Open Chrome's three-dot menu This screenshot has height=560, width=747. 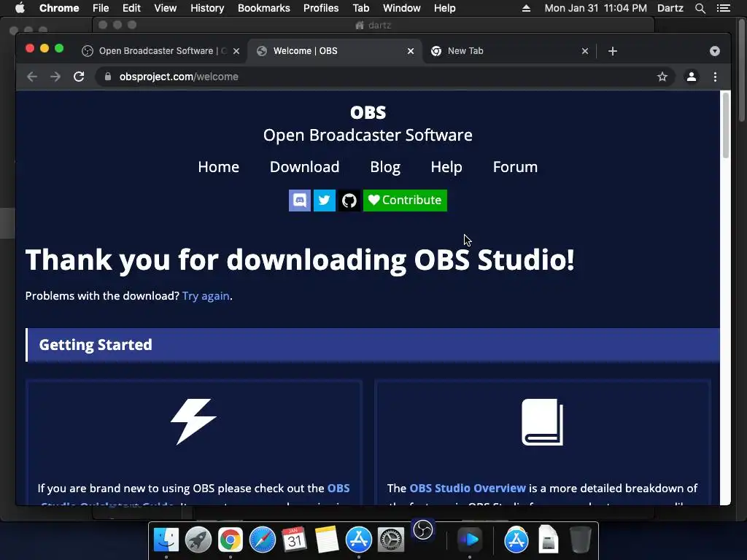715,77
